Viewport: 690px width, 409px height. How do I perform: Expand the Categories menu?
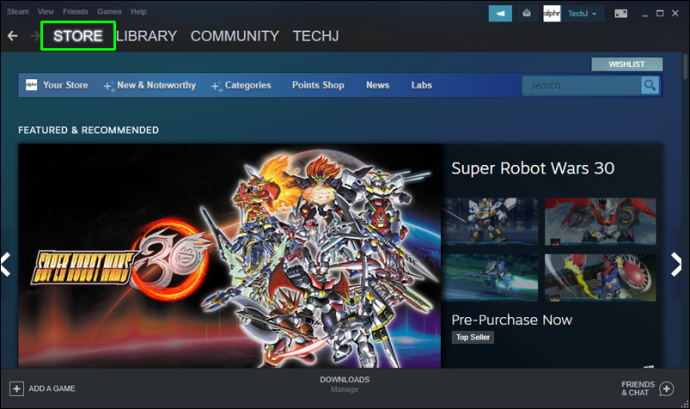pyautogui.click(x=241, y=85)
